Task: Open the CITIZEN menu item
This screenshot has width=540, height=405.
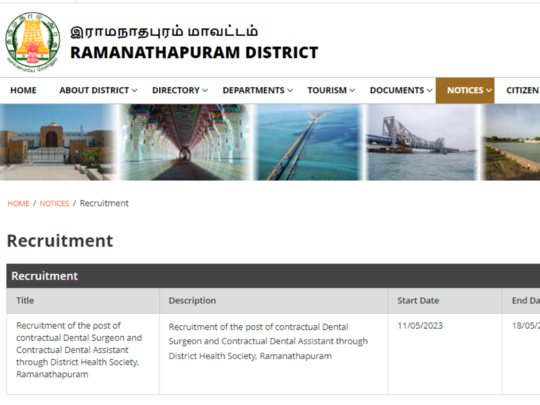Action: [x=522, y=90]
